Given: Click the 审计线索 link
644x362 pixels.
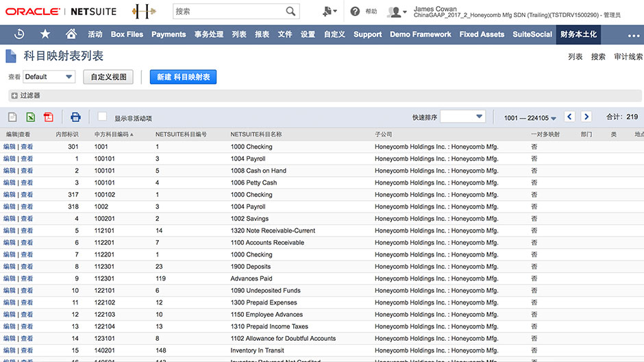Looking at the screenshot, I should click(628, 57).
